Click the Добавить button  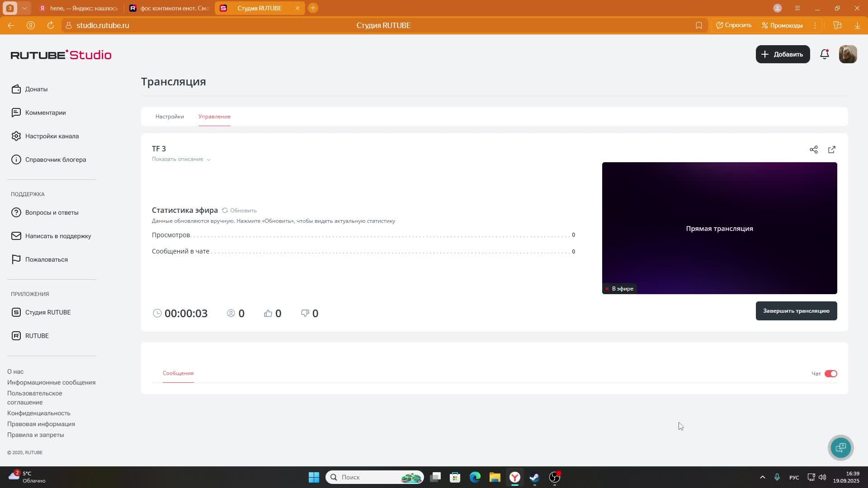pos(783,54)
